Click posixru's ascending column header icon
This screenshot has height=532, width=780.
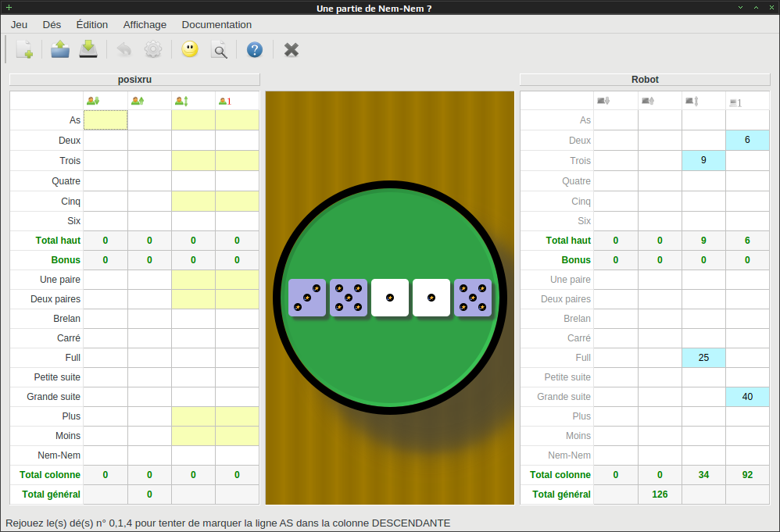tap(138, 101)
